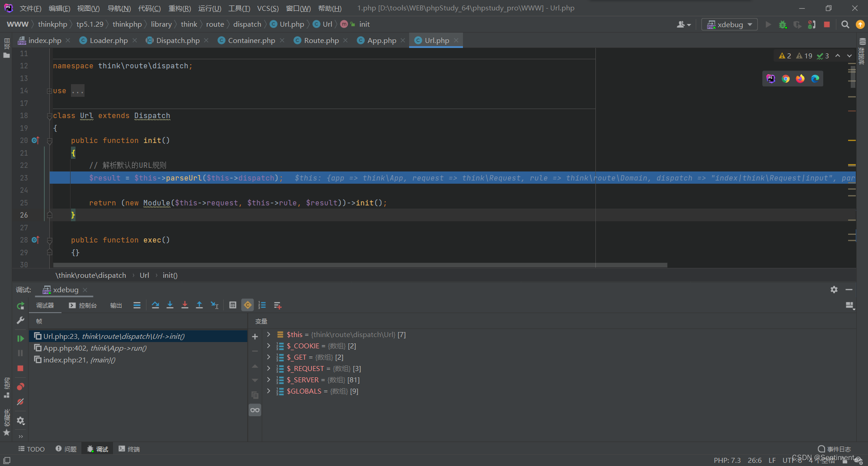Click override marker at line 28

36,240
